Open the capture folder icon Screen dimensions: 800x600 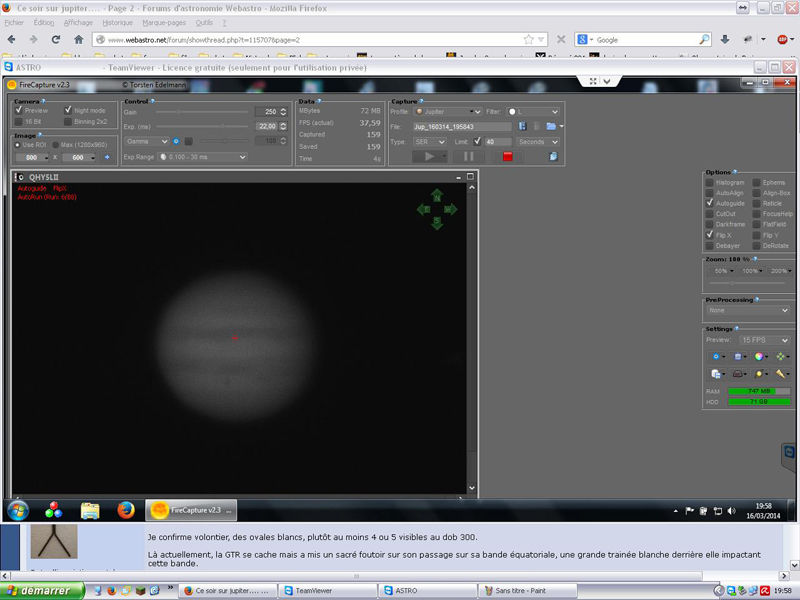pyautogui.click(x=551, y=126)
